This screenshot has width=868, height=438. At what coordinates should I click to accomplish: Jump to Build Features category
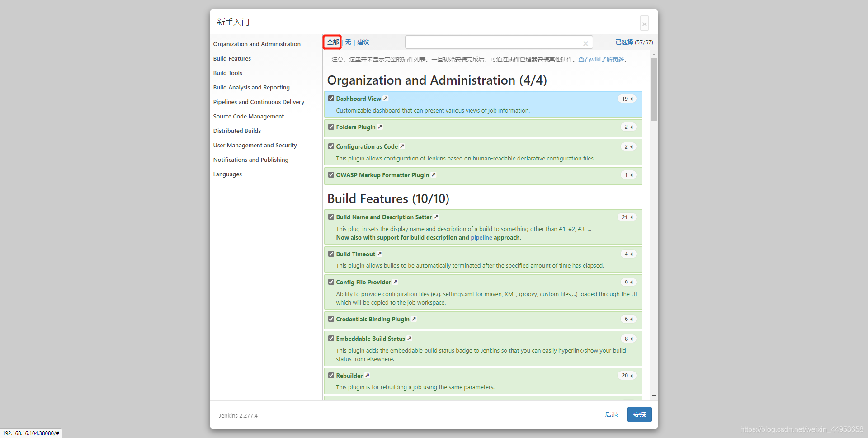coord(232,58)
